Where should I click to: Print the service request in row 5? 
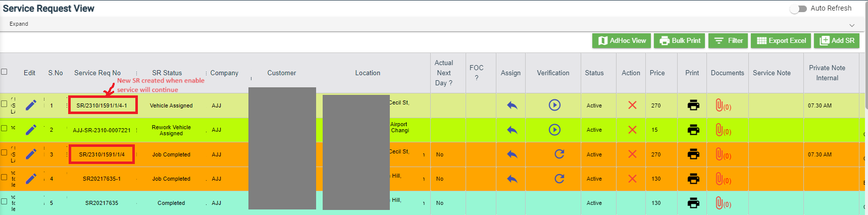tap(693, 203)
